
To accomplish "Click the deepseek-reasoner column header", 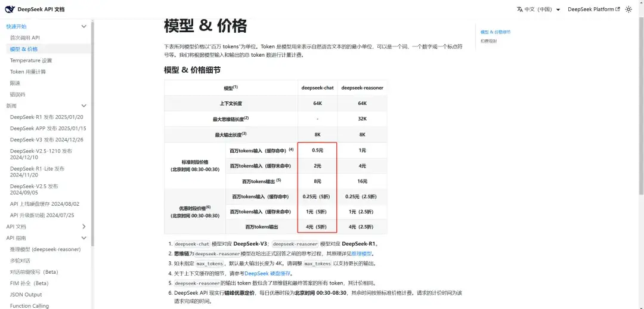I will tap(362, 88).
